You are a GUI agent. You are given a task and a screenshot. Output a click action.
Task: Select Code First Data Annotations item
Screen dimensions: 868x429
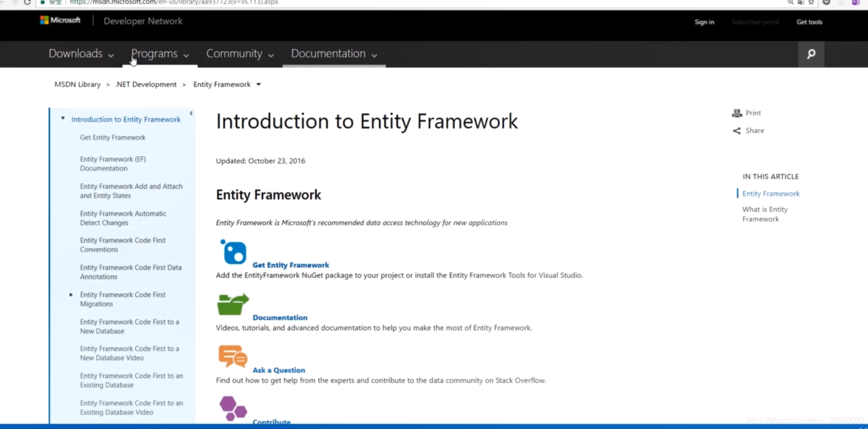coord(131,272)
